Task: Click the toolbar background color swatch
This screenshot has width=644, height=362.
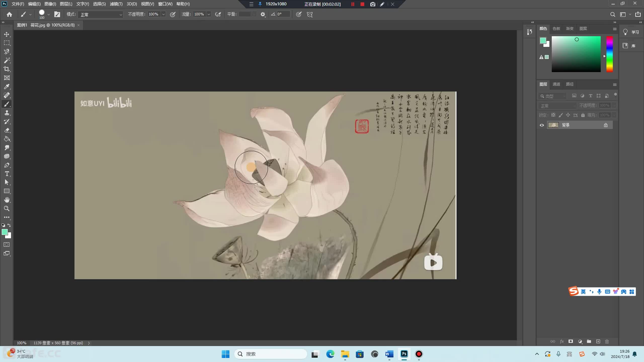Action: 9,236
